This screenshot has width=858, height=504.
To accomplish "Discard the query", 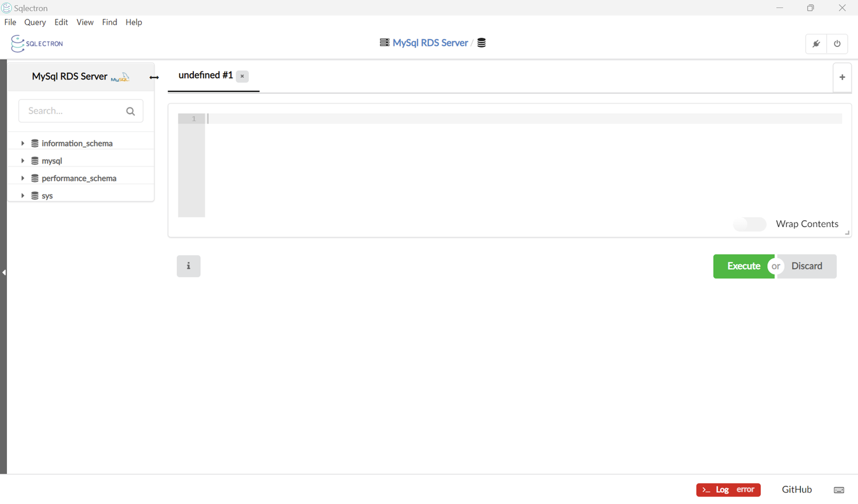I will 807,266.
